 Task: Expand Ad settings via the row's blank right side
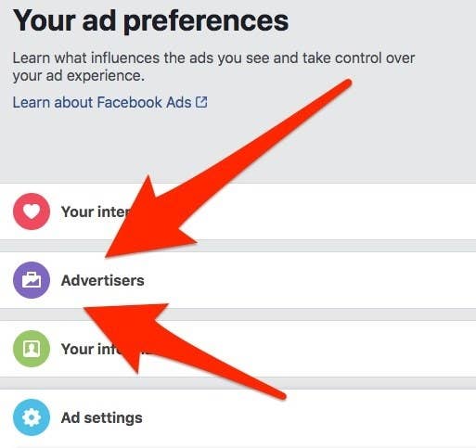click(x=309, y=417)
